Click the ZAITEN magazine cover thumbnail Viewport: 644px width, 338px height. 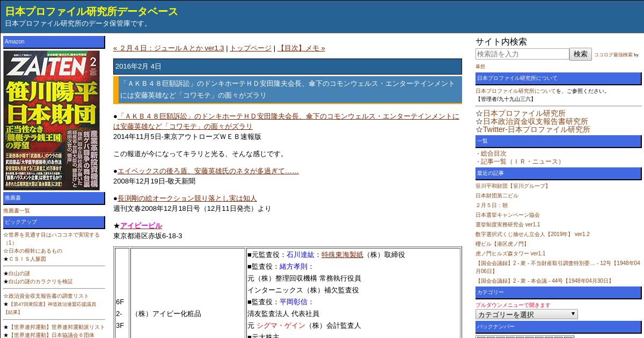point(52,120)
